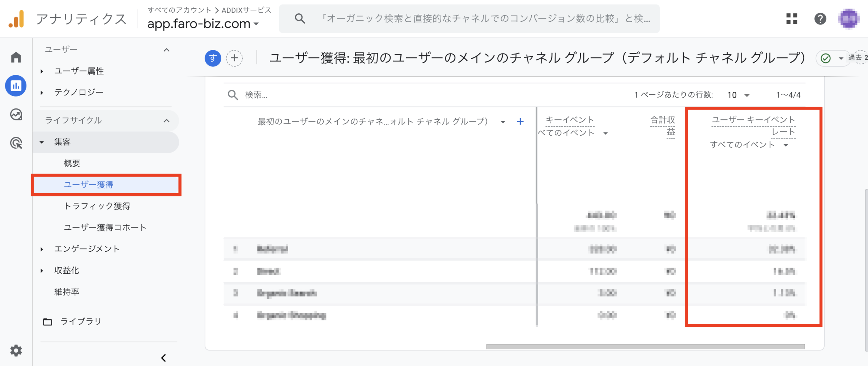The image size is (868, 366).
Task: Open the key events 'すべてのイベント' dropdown
Action: point(573,133)
